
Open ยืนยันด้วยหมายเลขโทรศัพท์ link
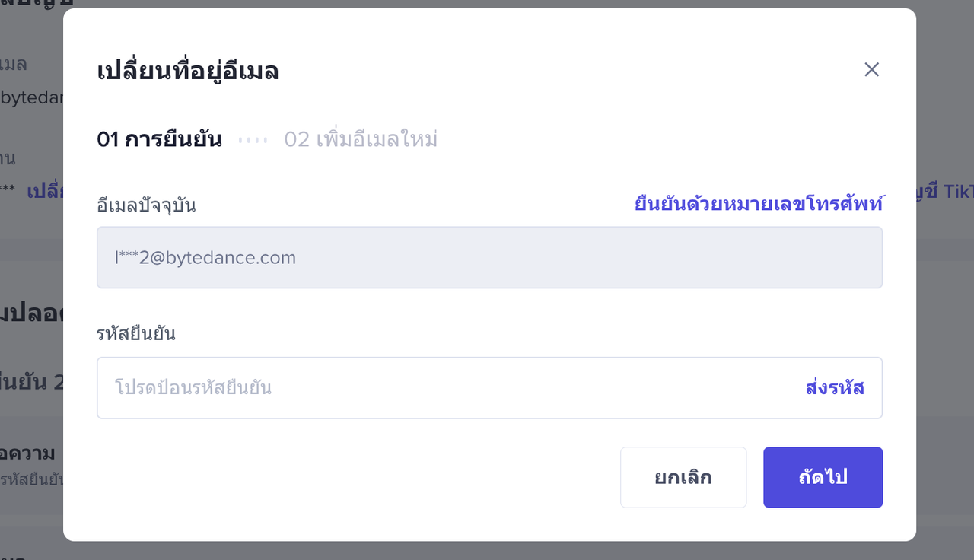759,204
